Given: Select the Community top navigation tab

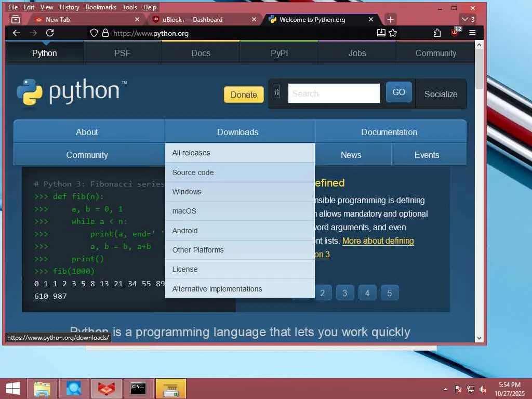Looking at the screenshot, I should pyautogui.click(x=436, y=53).
